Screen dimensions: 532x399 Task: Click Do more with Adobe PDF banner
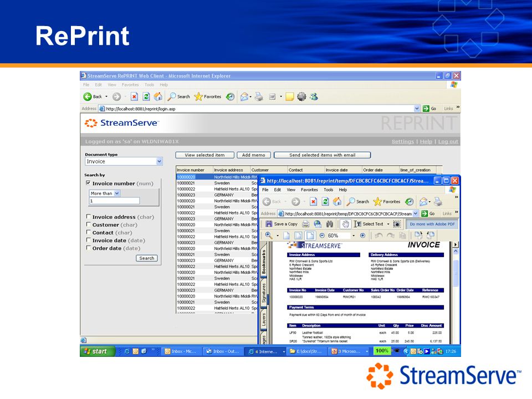click(432, 224)
